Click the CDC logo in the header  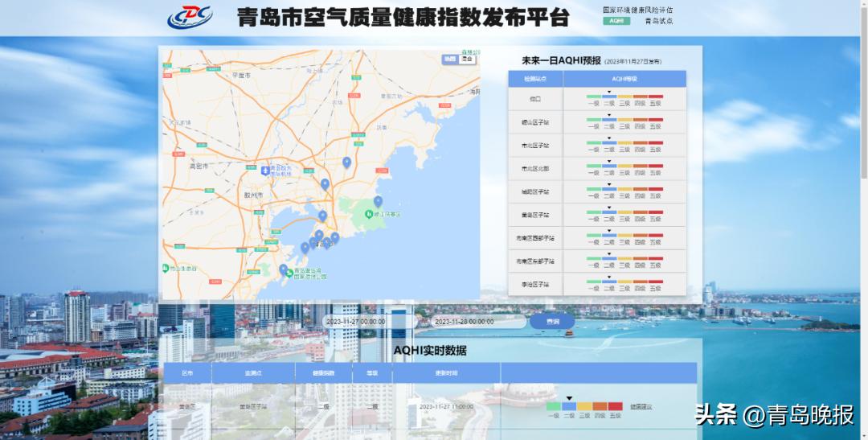click(190, 17)
